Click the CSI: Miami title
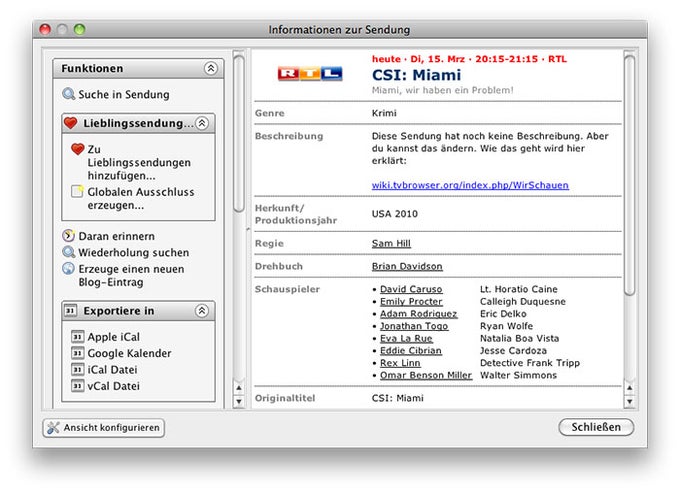Image resolution: width=680 pixels, height=493 pixels. click(x=416, y=75)
